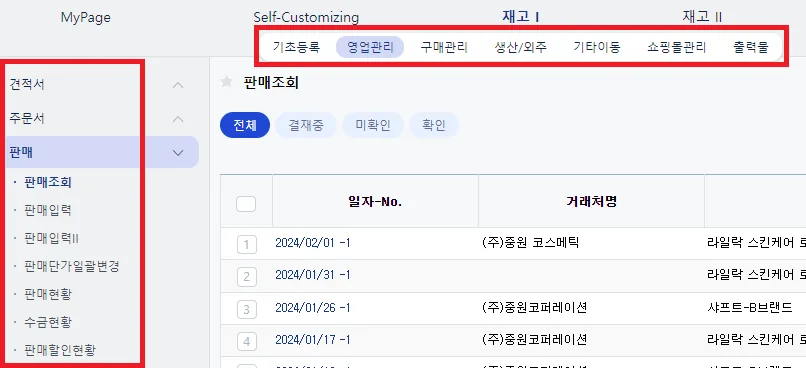The image size is (806, 368).
Task: Select row 1 checkbox
Action: click(x=247, y=244)
